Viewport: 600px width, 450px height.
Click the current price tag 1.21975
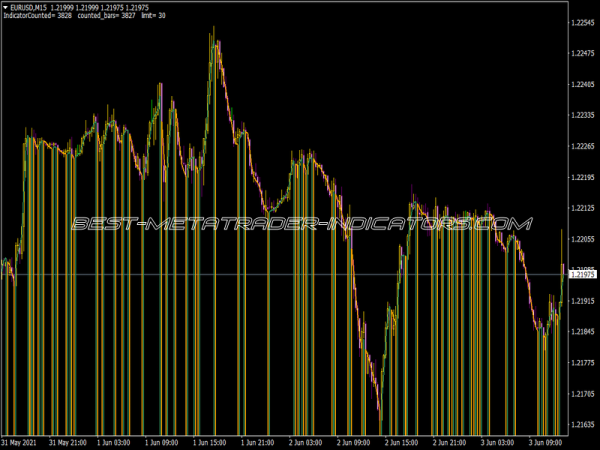pos(581,273)
